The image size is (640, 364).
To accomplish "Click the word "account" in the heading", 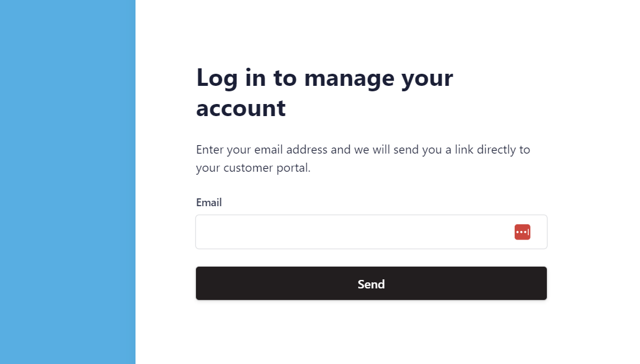I will pos(241,108).
